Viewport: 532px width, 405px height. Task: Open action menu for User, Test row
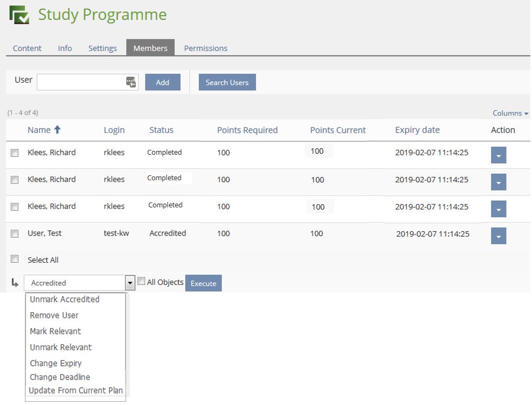pyautogui.click(x=498, y=236)
